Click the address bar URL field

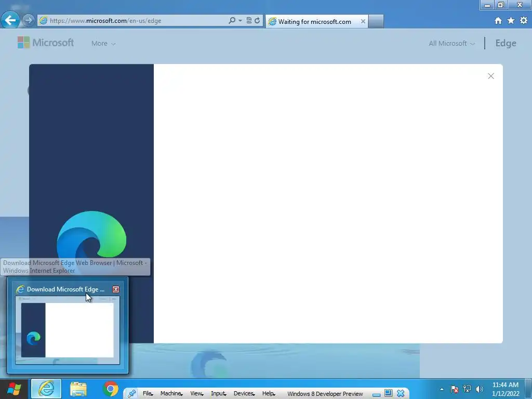(x=132, y=20)
